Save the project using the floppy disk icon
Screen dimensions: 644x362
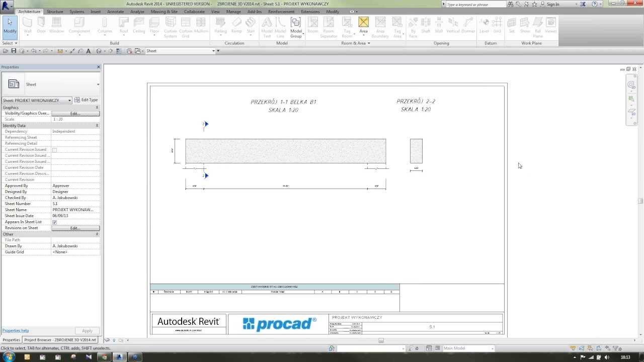pos(14,51)
